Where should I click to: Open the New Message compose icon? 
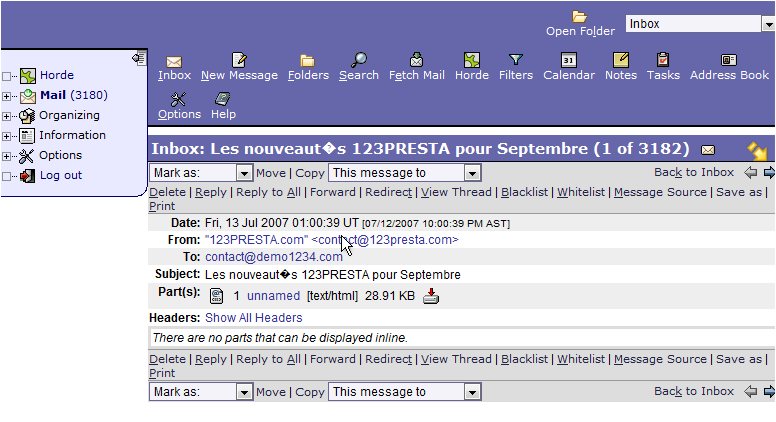[x=239, y=60]
